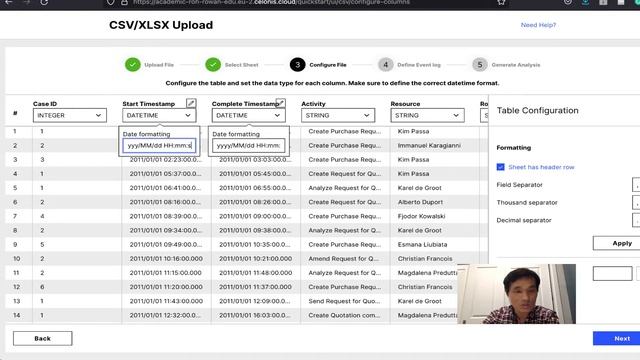Select 'Immanuel Karagianni' resource cell

pos(429,145)
